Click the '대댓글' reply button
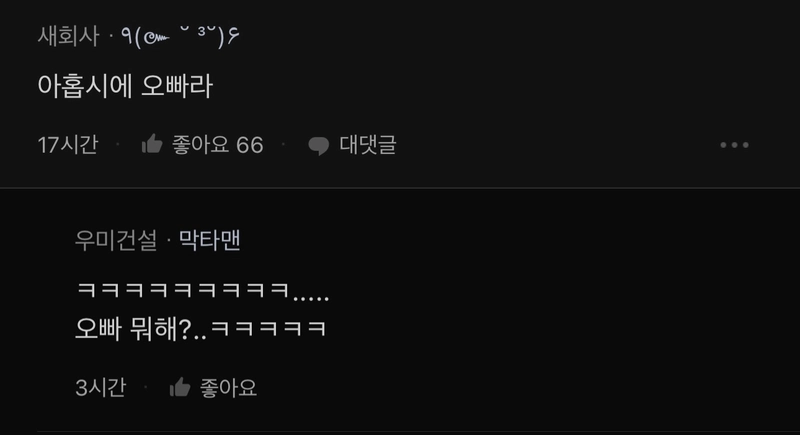The image size is (800, 435). point(368,145)
